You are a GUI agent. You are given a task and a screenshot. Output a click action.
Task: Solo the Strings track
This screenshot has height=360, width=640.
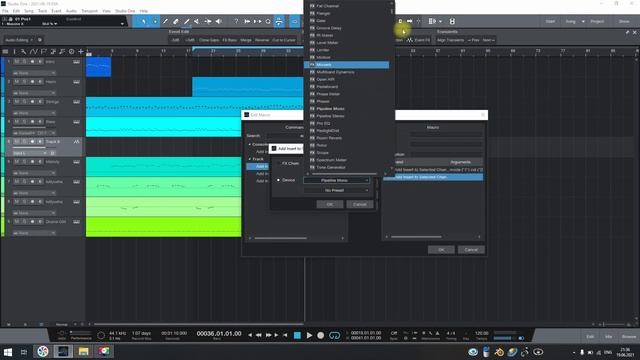pyautogui.click(x=24, y=102)
